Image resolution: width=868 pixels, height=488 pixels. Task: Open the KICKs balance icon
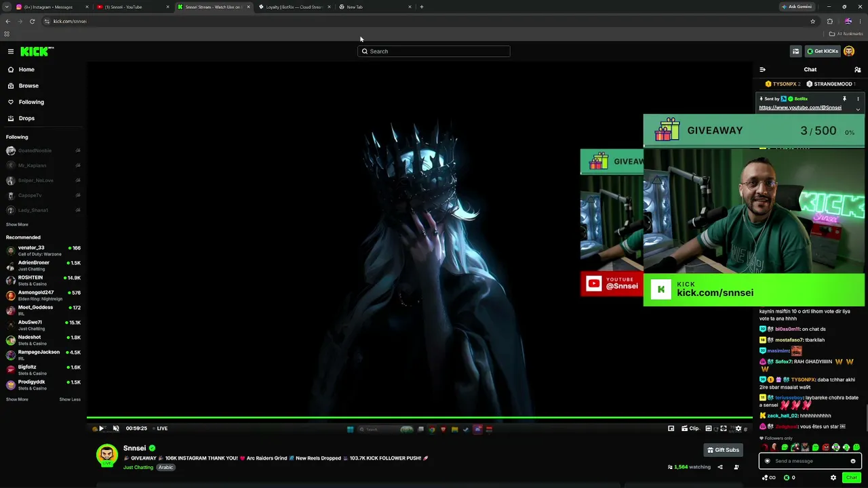(787, 478)
